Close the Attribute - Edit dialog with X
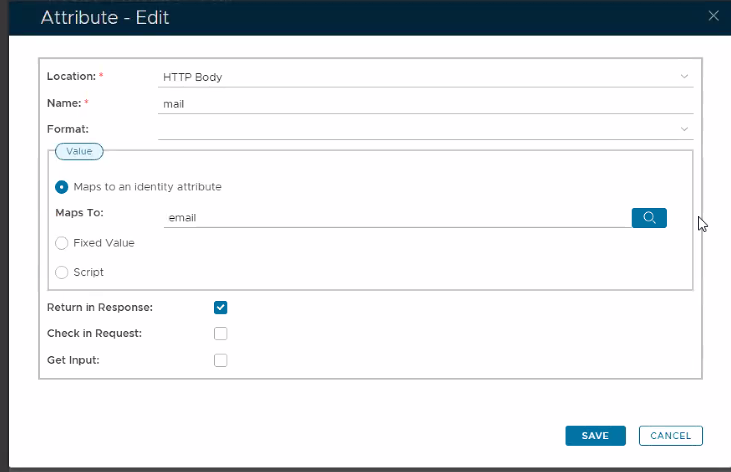Screen dimensions: 731x472 [713, 16]
